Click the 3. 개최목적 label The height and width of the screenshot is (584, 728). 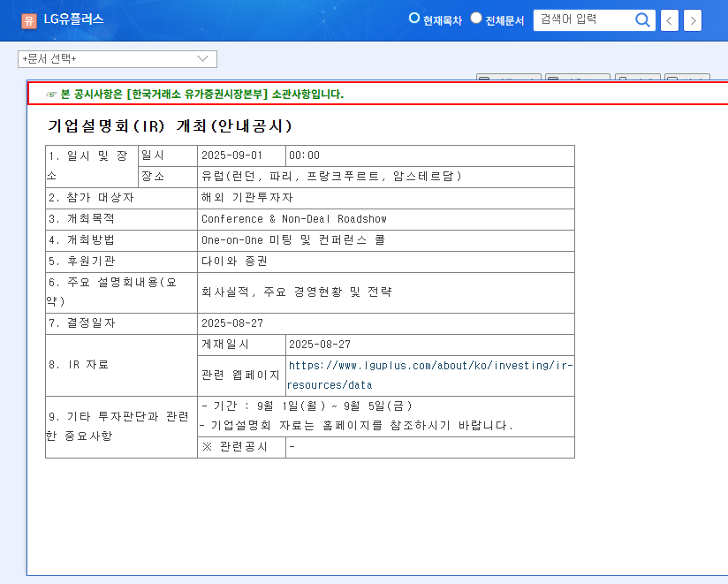click(x=122, y=219)
